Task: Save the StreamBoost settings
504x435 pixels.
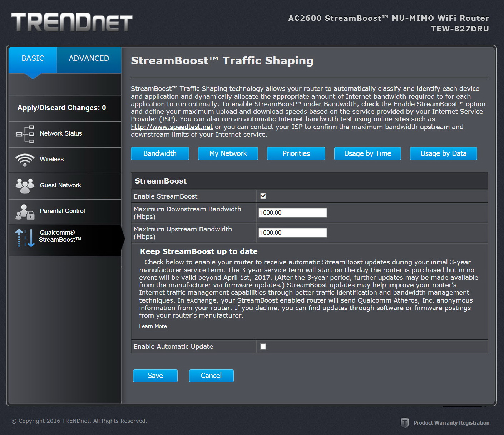Action: (155, 376)
